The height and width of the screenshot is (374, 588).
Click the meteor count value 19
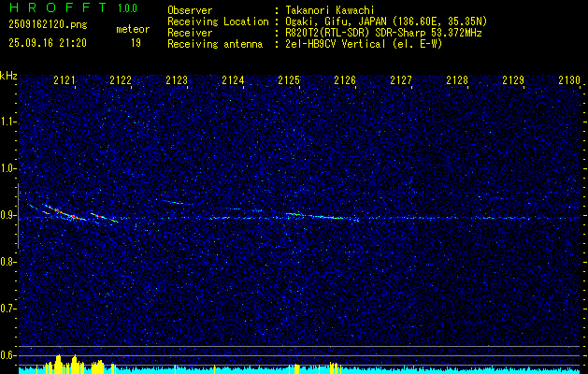[x=136, y=43]
